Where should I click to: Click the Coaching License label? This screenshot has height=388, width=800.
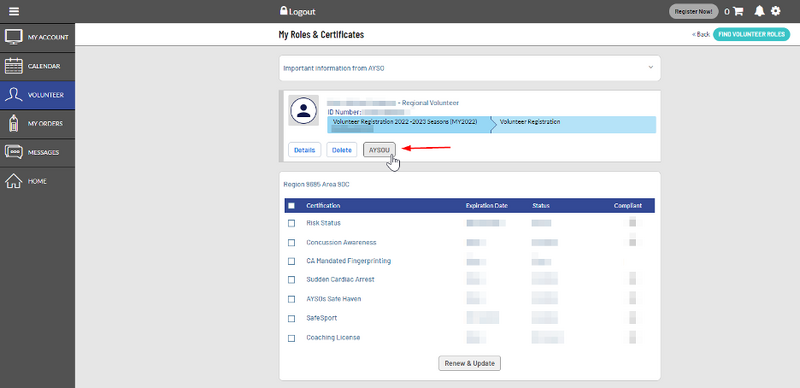point(333,338)
